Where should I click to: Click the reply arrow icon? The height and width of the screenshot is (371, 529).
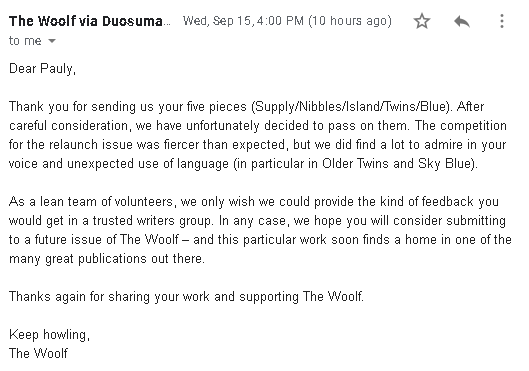tap(462, 22)
